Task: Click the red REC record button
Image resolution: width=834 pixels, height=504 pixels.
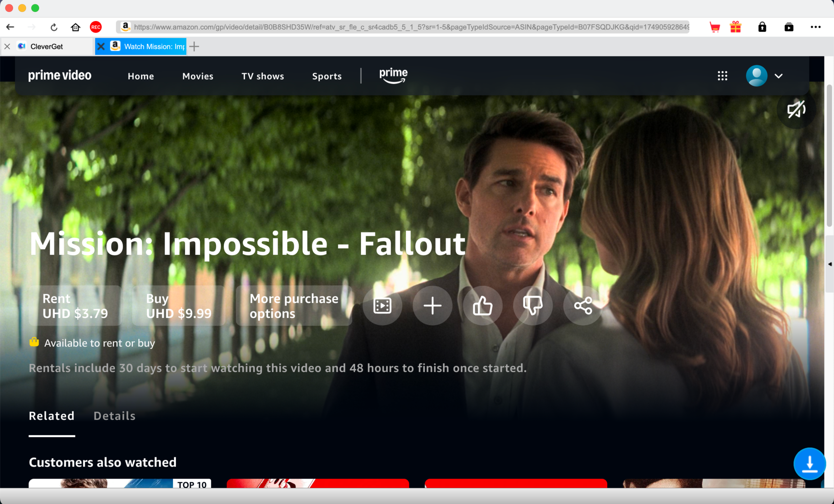Action: 96,27
